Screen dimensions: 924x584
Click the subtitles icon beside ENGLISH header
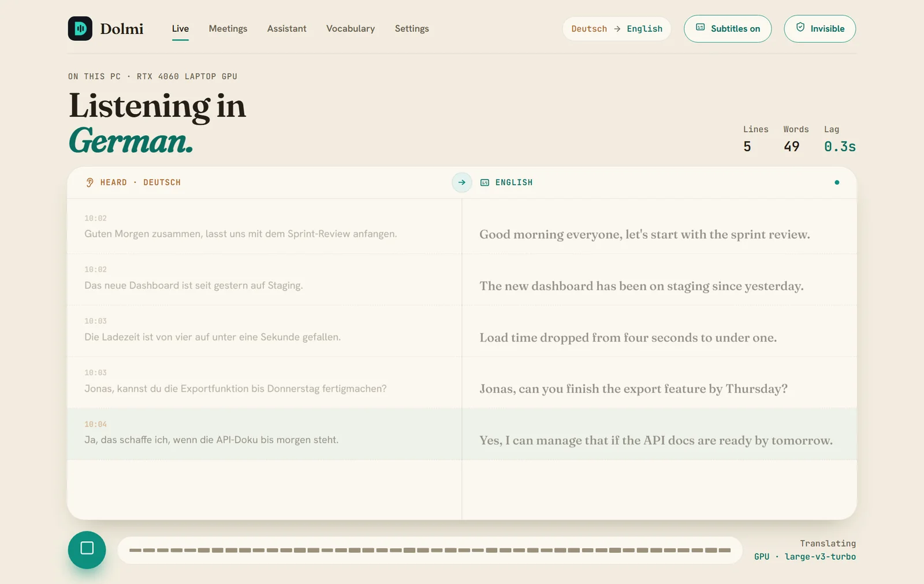tap(485, 182)
